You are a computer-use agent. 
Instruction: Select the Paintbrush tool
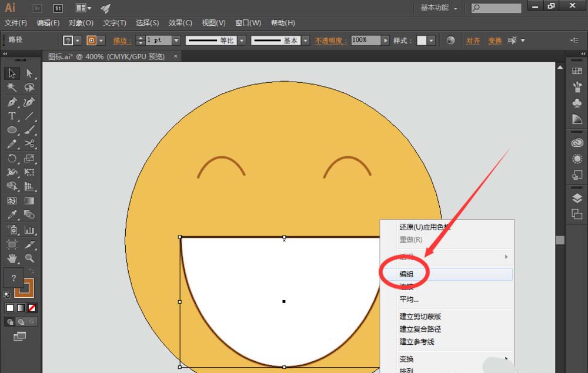click(29, 130)
